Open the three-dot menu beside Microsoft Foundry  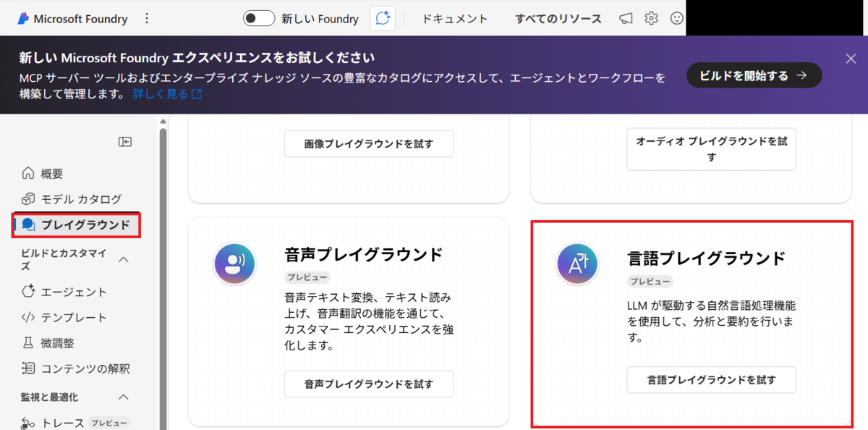[x=148, y=19]
